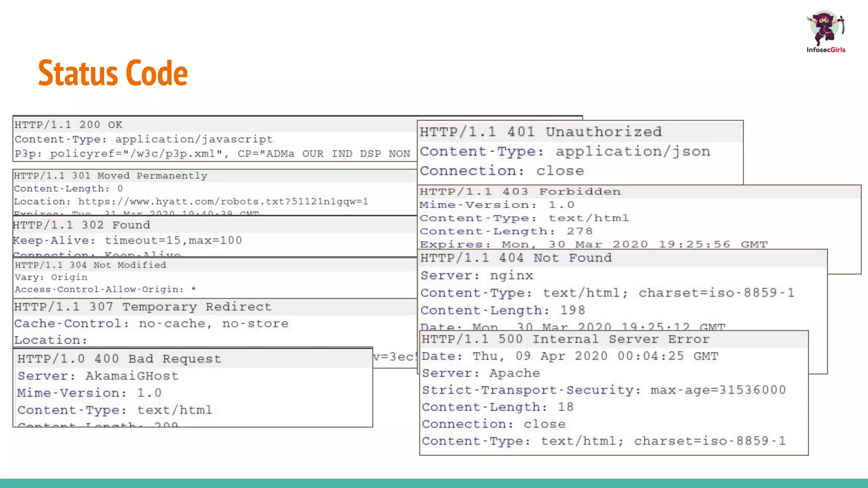Click the Server: AkamaiGHost header
Viewport: 868px width, 488px height.
click(x=98, y=376)
